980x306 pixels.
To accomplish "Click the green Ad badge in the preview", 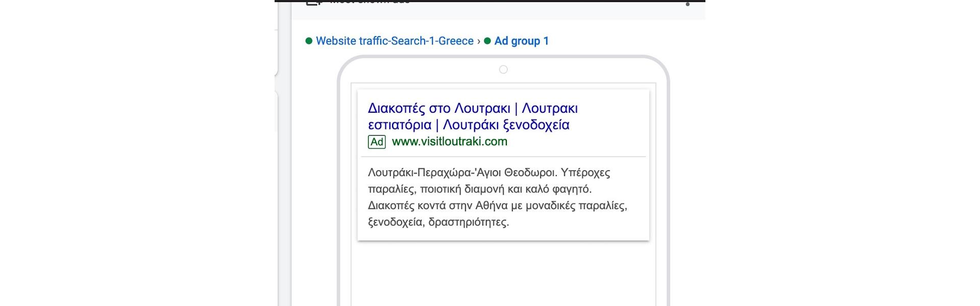I will click(x=377, y=142).
